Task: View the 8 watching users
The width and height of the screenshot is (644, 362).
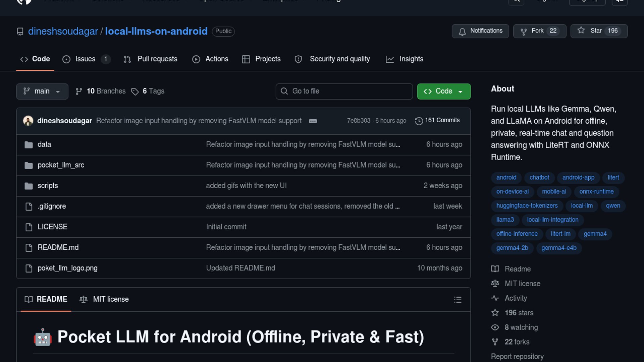Action: pyautogui.click(x=521, y=327)
